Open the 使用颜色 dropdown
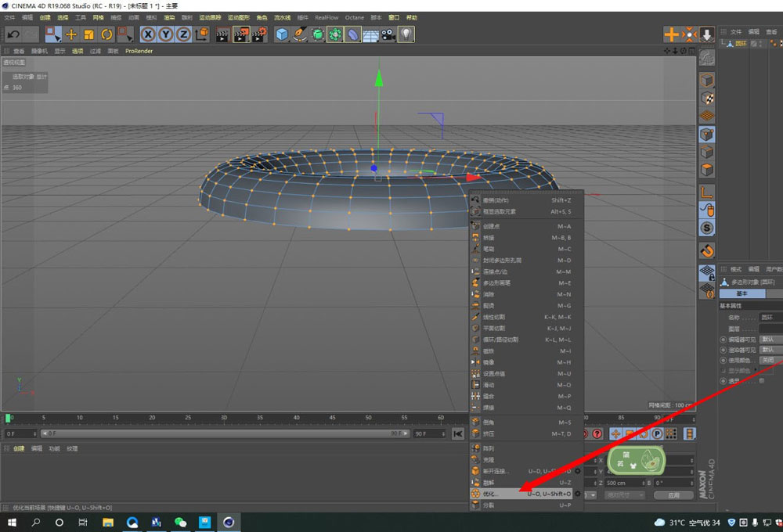783x532 pixels. pyautogui.click(x=770, y=360)
